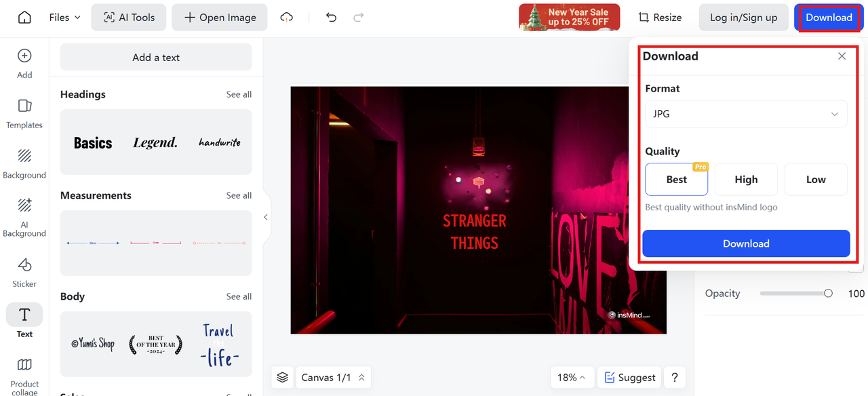
Task: Choose the handwrite heading style
Action: point(220,142)
